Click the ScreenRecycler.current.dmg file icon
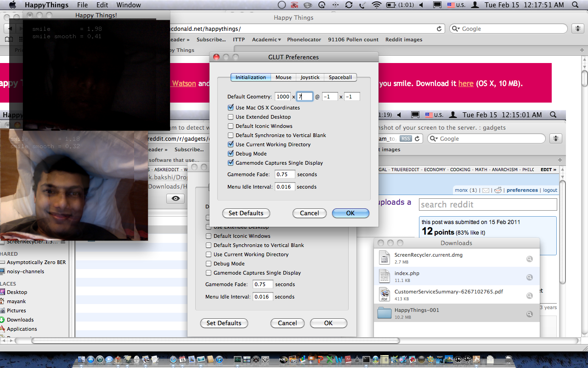The width and height of the screenshot is (588, 368). point(384,258)
